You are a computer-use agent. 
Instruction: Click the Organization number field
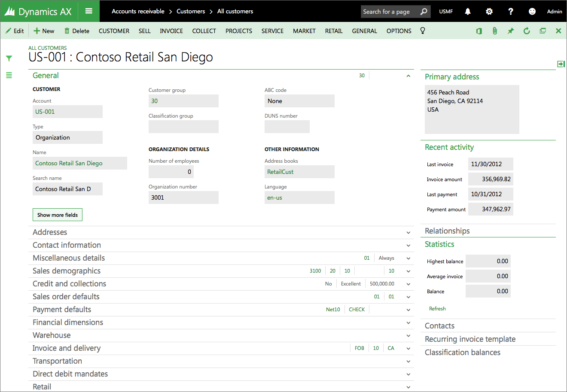point(183,198)
